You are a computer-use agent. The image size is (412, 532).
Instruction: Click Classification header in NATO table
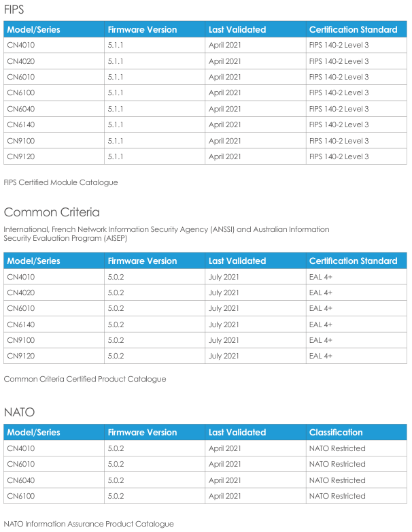[x=336, y=432]
